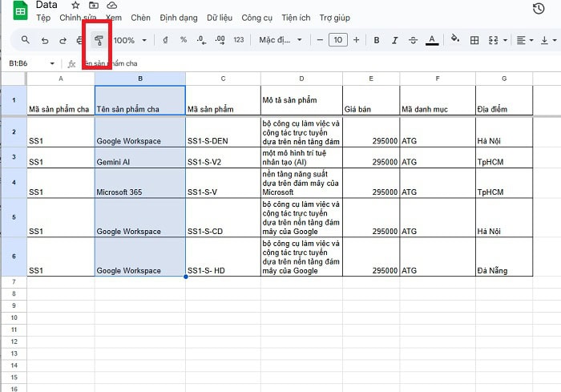Select the Gemini AI cell
The height and width of the screenshot is (392, 561).
tap(139, 162)
